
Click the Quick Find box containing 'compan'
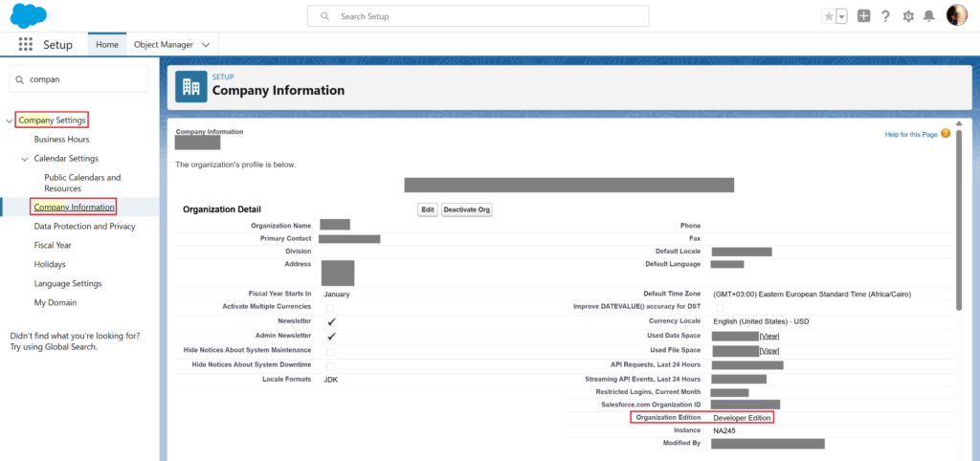pyautogui.click(x=78, y=79)
